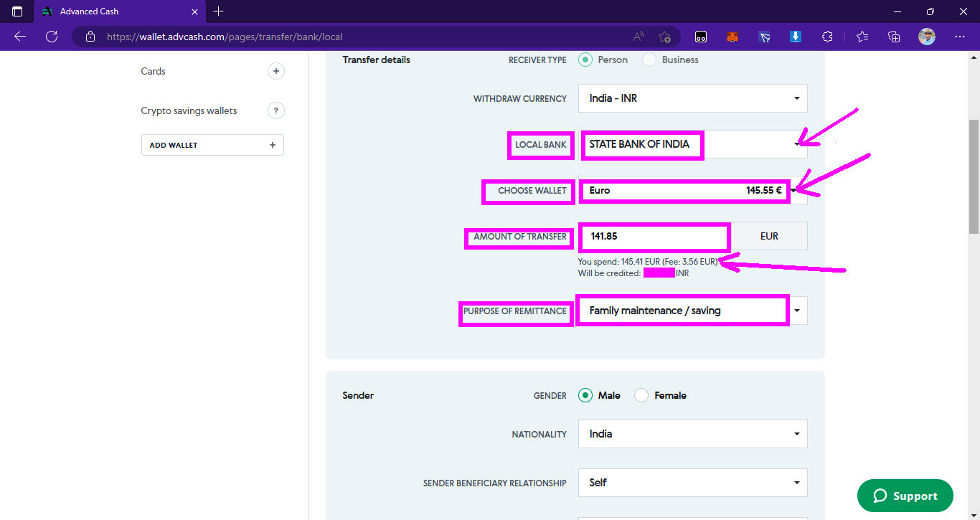This screenshot has height=520, width=980.
Task: Select the Advanced Cash tab
Action: click(119, 11)
